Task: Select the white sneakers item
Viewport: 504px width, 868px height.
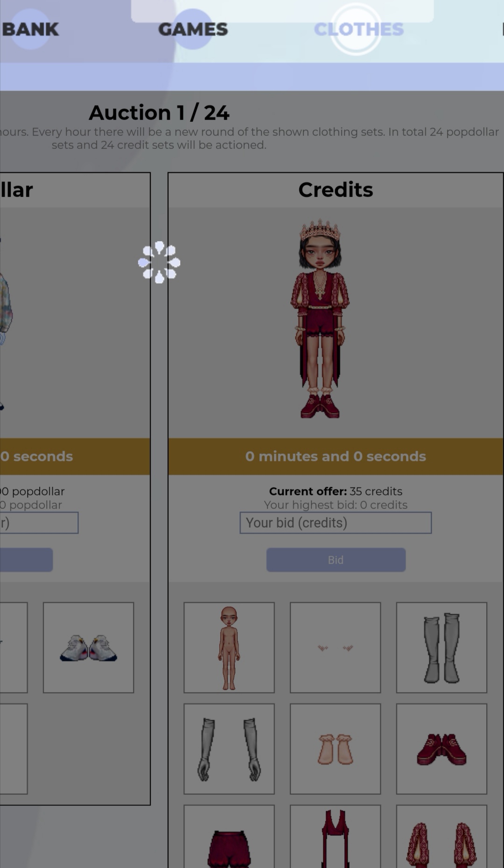Action: [x=88, y=648]
